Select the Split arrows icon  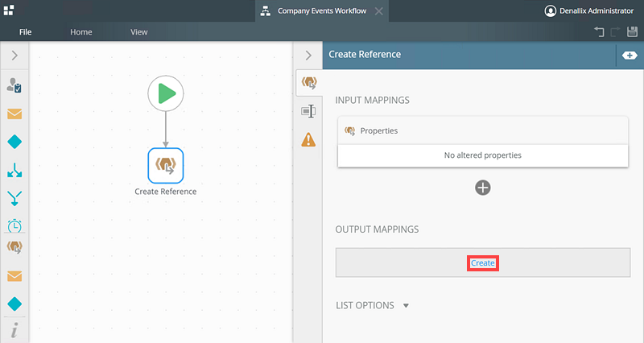(14, 170)
